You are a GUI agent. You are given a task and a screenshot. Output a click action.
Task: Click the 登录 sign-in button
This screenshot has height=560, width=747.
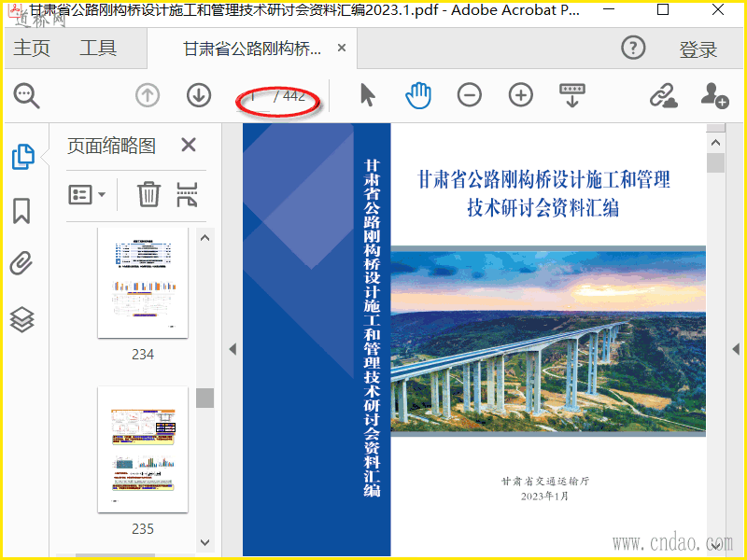698,49
